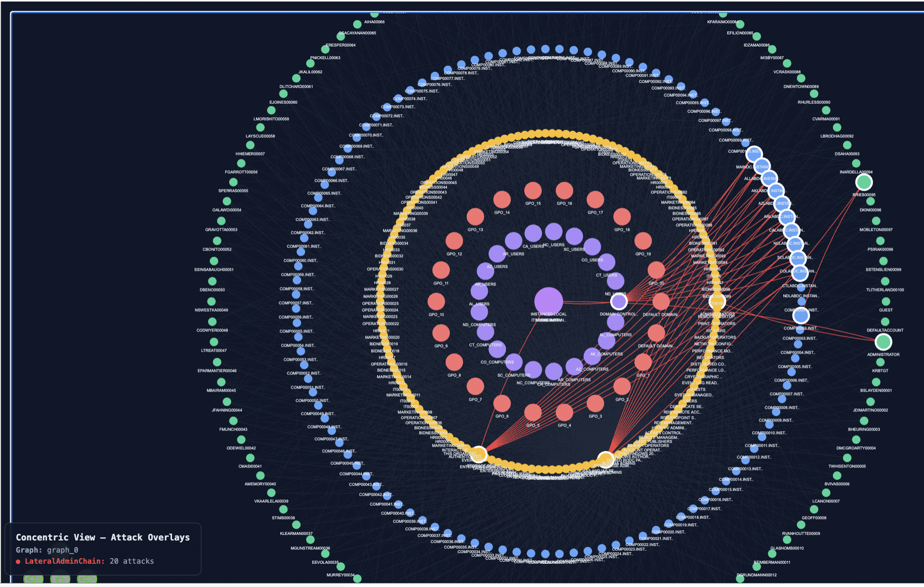Click the AR_USERS group node
This screenshot has width=924, height=587.
pyautogui.click(x=513, y=241)
